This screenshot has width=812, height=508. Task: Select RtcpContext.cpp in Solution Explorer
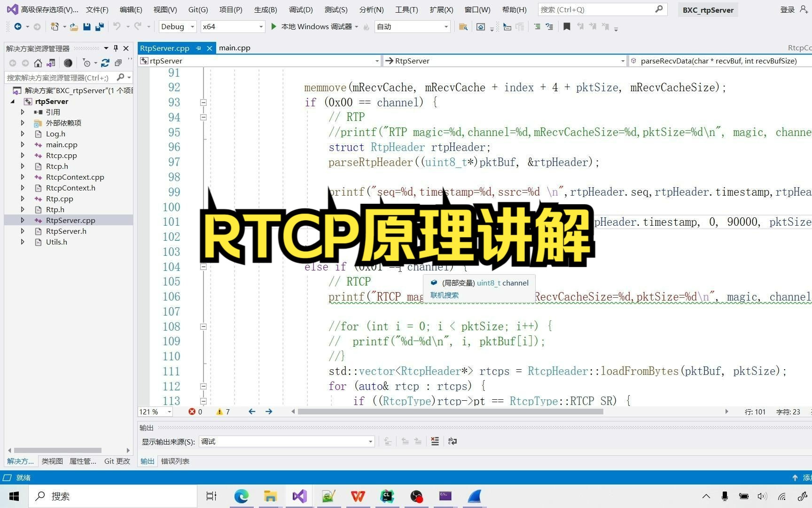tap(75, 177)
